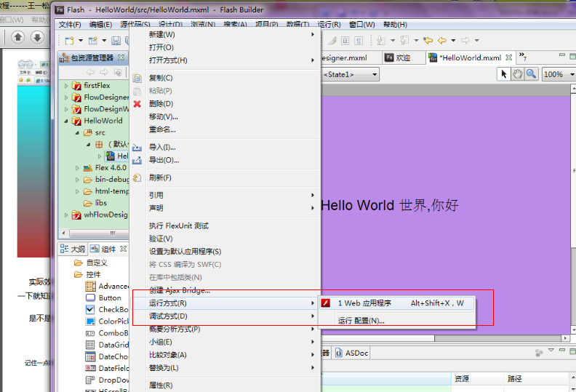The image size is (576, 392).
Task: Select the pointer Select tool in design view
Action: click(x=503, y=74)
